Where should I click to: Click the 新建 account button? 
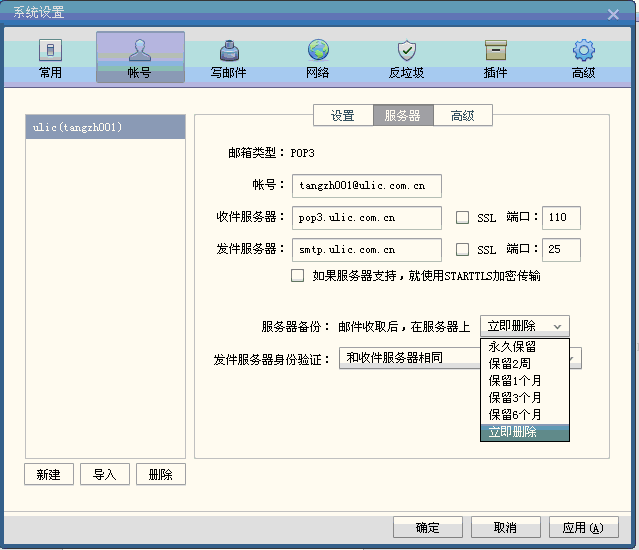pos(48,475)
